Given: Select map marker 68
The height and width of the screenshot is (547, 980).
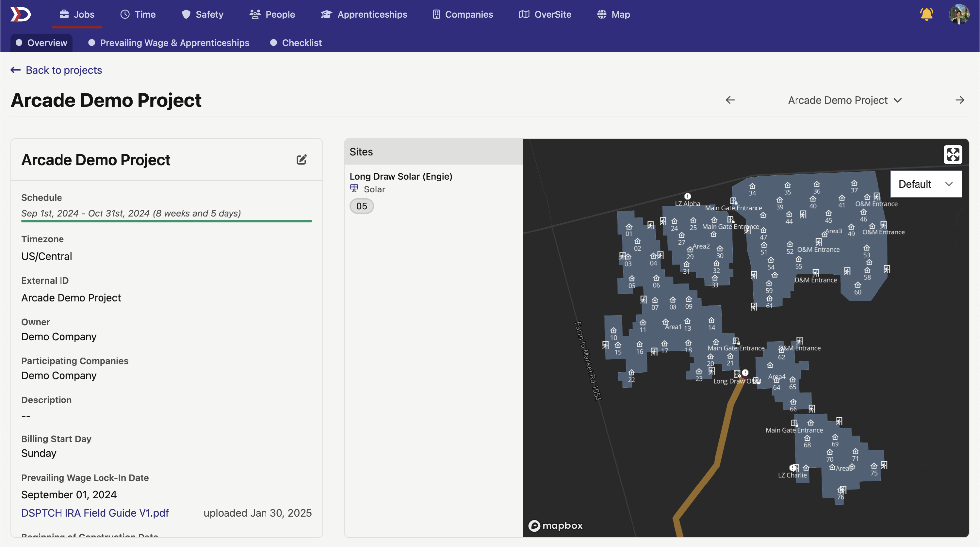Looking at the screenshot, I should [x=807, y=441].
